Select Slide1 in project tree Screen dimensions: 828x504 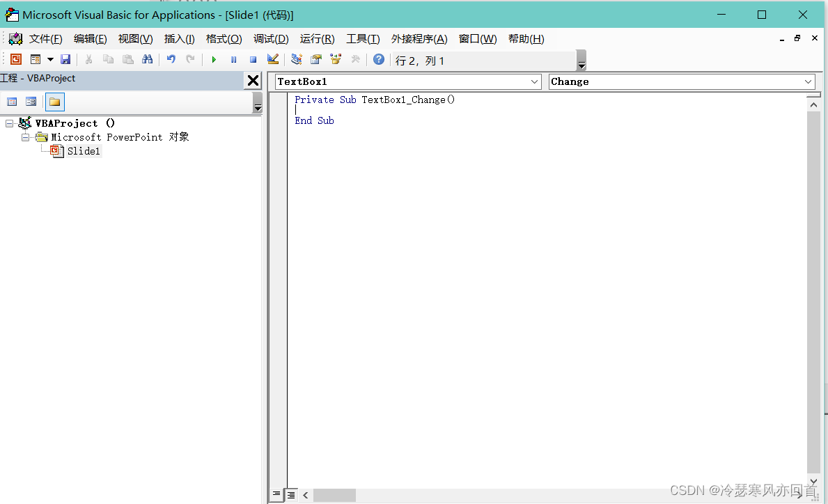(84, 151)
